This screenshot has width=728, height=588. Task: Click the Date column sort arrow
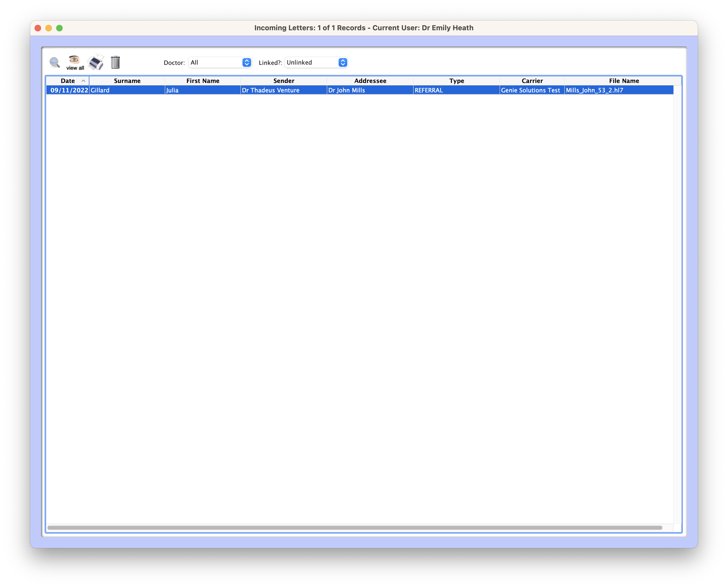point(83,81)
